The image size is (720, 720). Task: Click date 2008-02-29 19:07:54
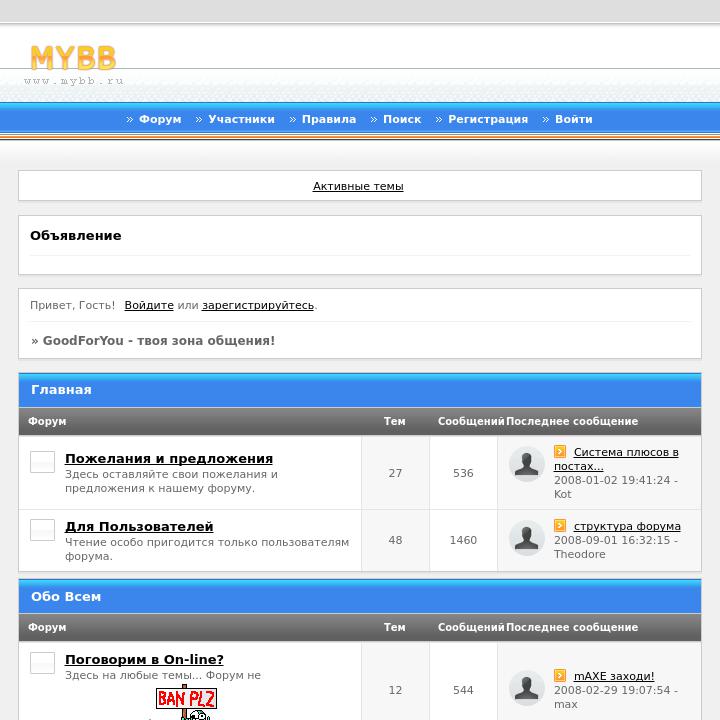(x=612, y=690)
